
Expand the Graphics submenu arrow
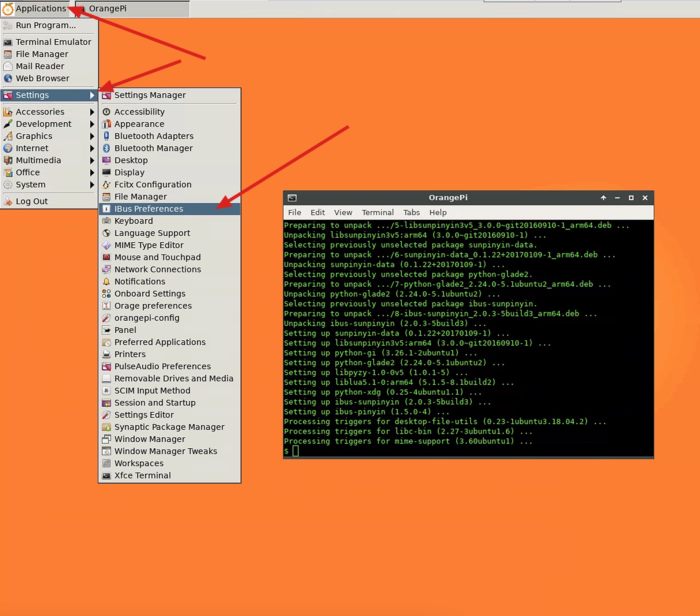click(92, 136)
